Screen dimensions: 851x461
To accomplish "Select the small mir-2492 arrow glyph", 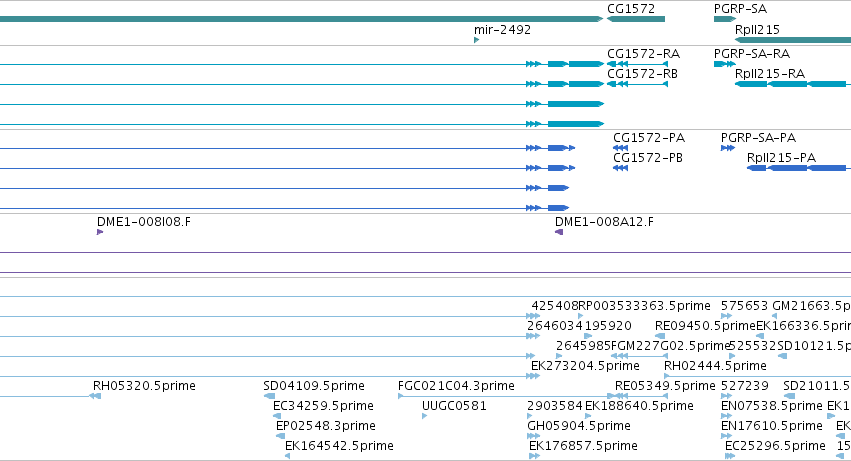I will [x=477, y=40].
